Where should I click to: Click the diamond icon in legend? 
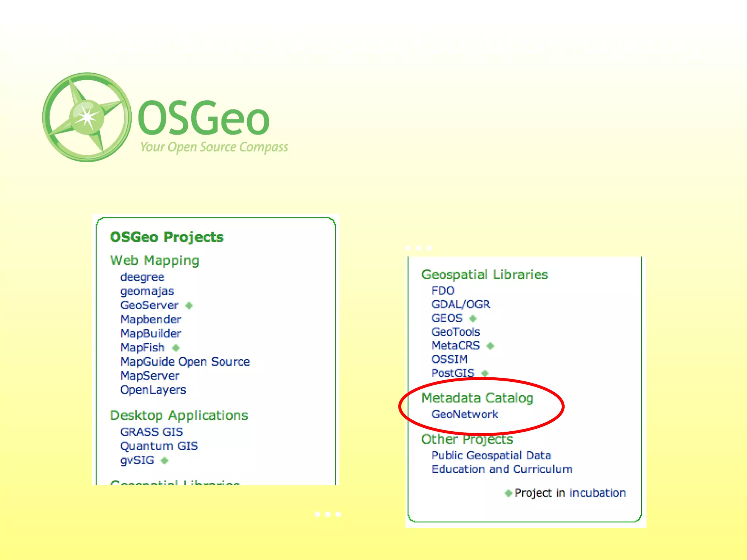coord(508,493)
